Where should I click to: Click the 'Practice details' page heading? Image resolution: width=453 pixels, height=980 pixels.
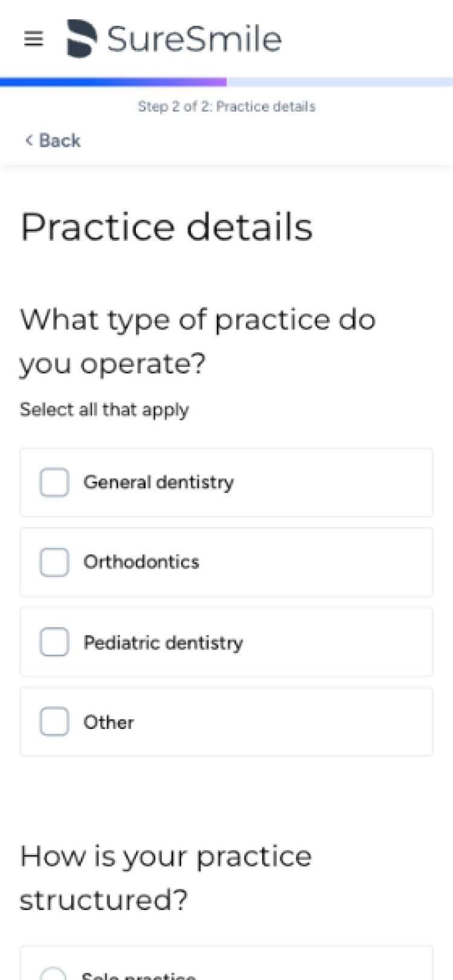[x=167, y=227]
